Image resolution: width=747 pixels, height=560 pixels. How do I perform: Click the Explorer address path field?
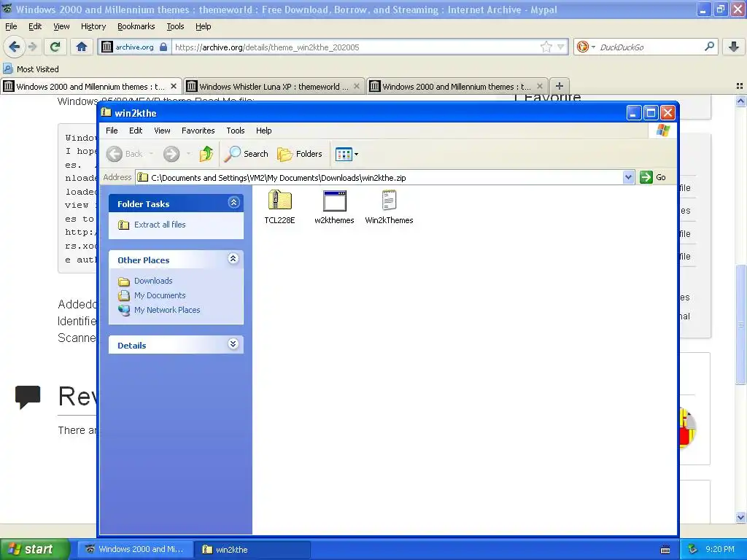pyautogui.click(x=379, y=178)
